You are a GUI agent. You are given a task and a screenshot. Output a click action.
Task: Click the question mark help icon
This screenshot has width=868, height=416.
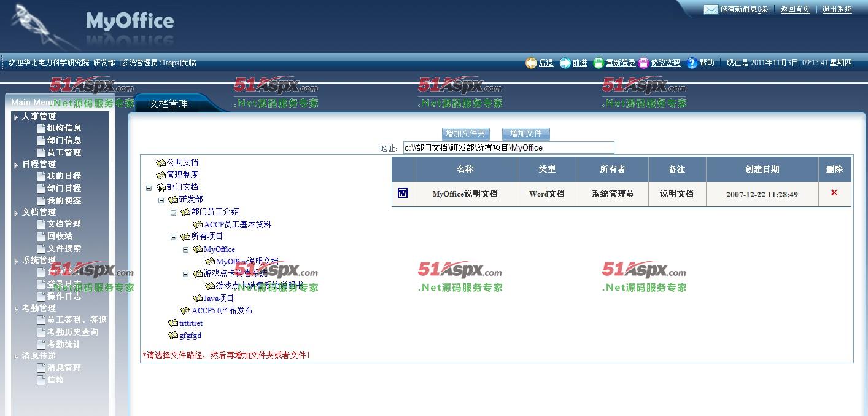(x=692, y=63)
